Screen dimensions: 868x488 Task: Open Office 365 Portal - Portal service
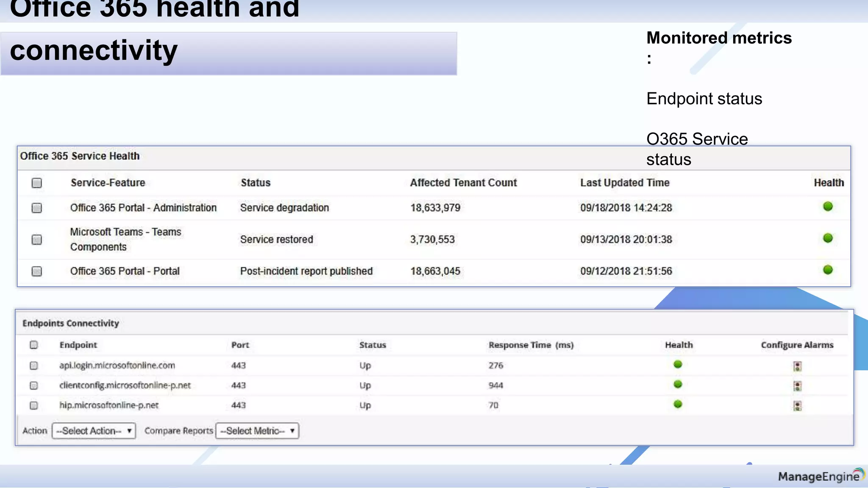(x=125, y=271)
